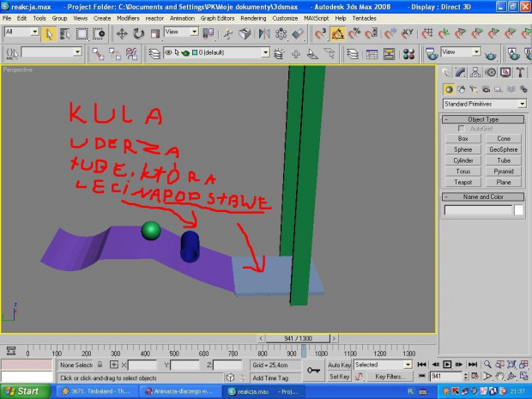
Task: Click the Play Animation button
Action: [x=447, y=365]
